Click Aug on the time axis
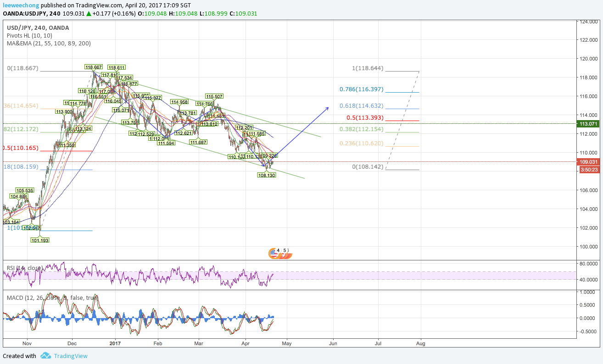The height and width of the screenshot is (364, 603). pos(421,342)
